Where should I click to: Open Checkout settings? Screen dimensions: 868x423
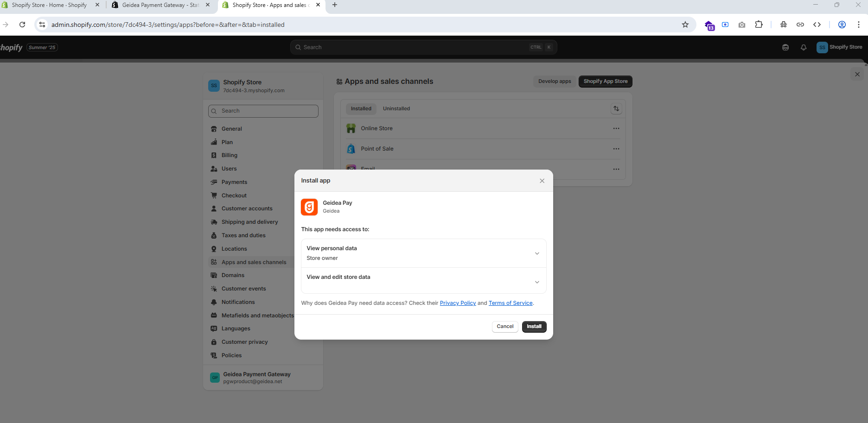coord(234,196)
